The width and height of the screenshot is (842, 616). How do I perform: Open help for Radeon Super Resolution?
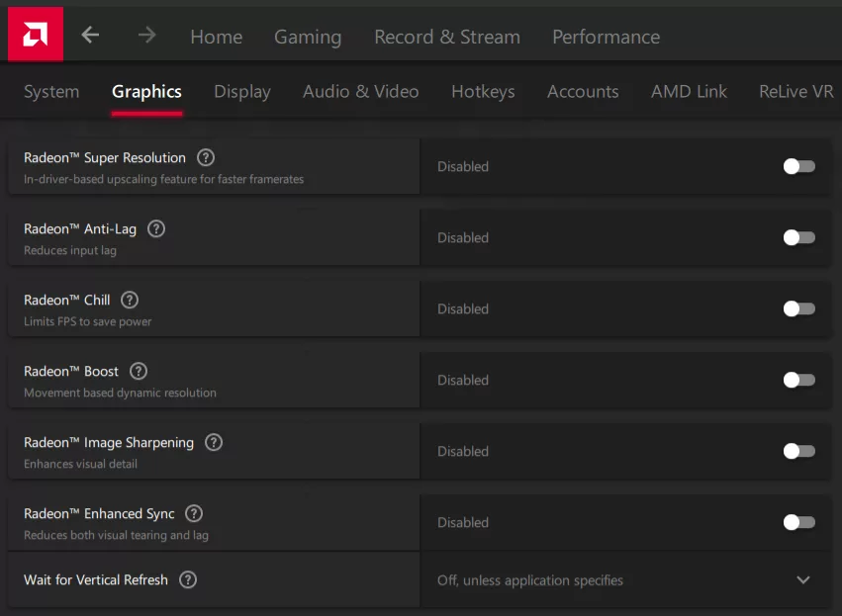pos(206,158)
